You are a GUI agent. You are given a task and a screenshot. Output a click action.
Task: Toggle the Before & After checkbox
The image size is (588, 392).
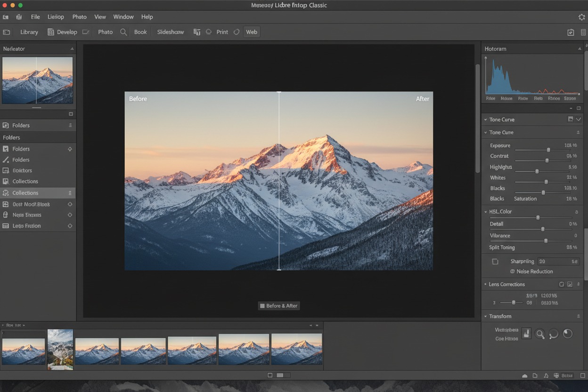coord(262,306)
